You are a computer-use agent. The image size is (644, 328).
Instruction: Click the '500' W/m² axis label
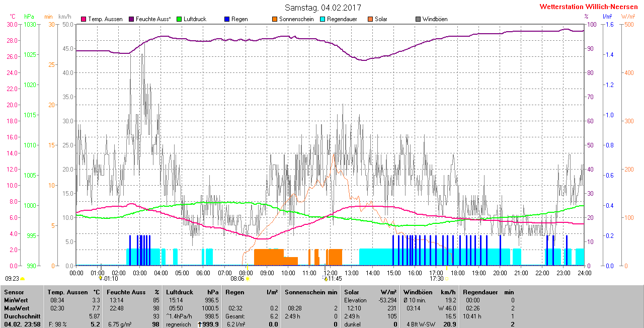pyautogui.click(x=629, y=24)
